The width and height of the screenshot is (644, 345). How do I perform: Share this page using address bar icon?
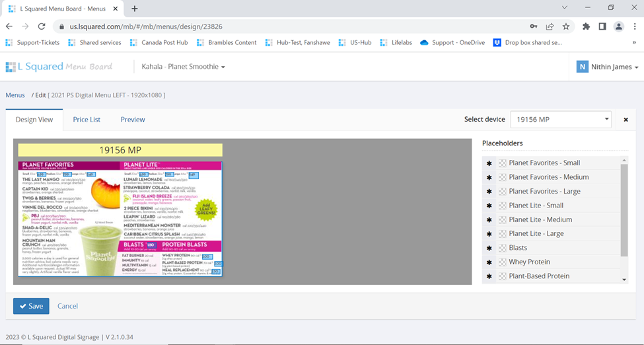[x=550, y=26]
